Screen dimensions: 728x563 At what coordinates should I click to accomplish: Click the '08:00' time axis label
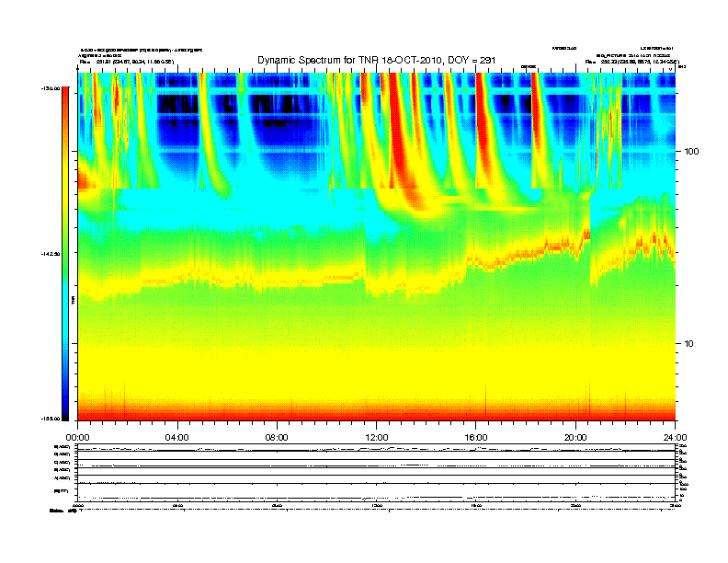[277, 438]
